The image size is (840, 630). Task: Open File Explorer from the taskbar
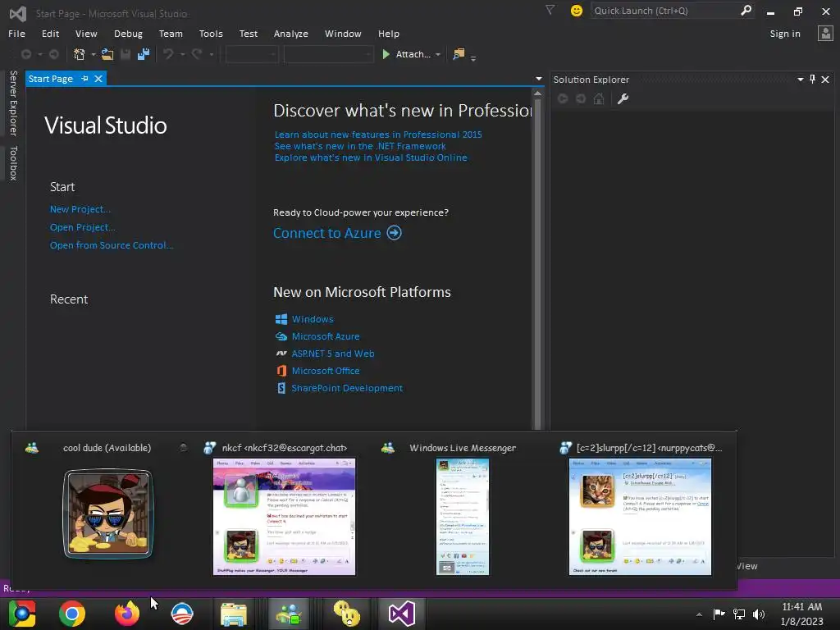[x=234, y=614]
